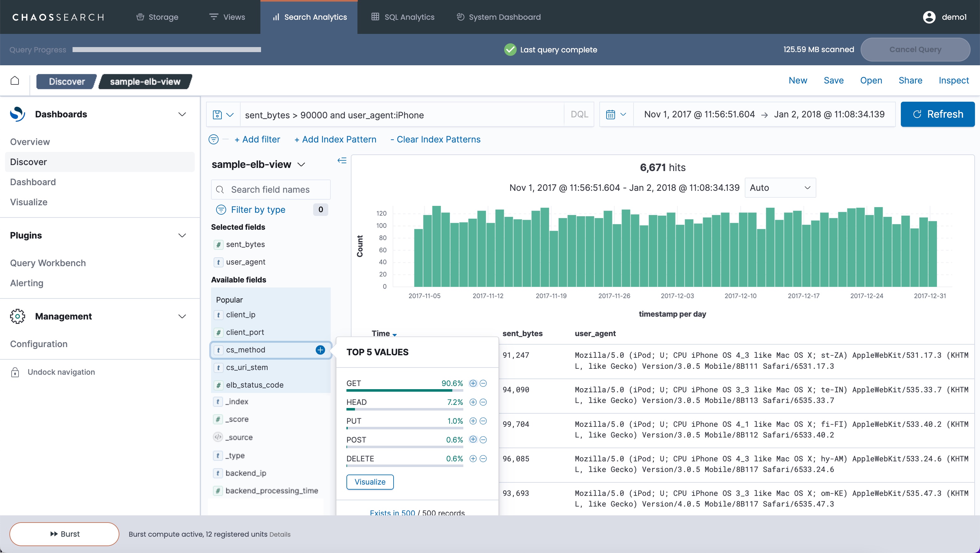This screenshot has height=553, width=980.
Task: Click the + Add filter link
Action: tap(257, 139)
